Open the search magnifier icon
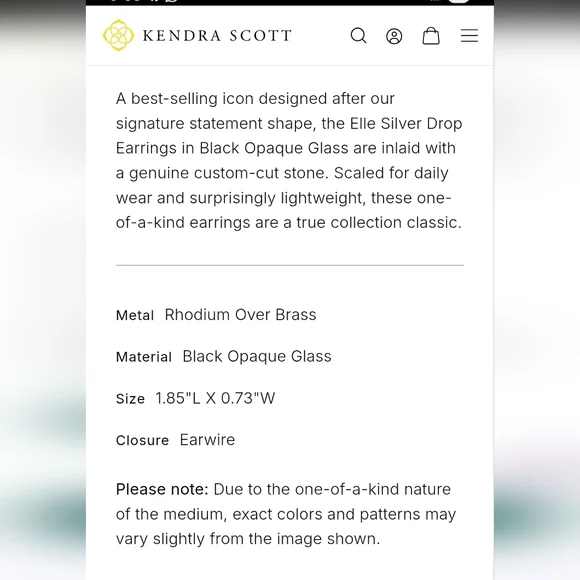 pyautogui.click(x=358, y=36)
